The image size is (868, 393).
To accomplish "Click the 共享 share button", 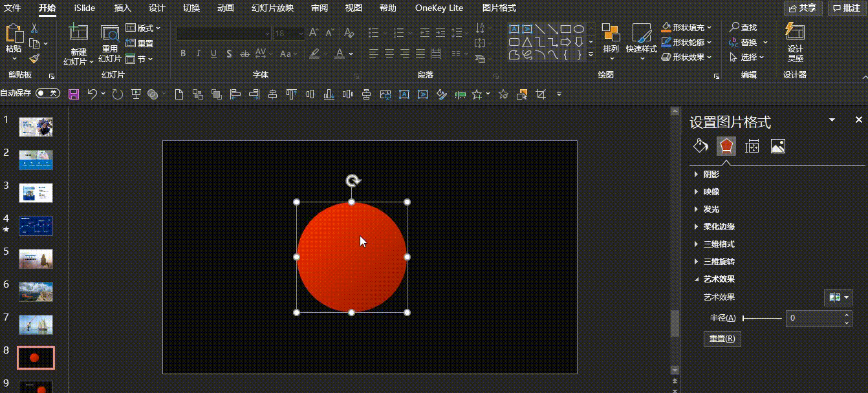I will click(803, 8).
